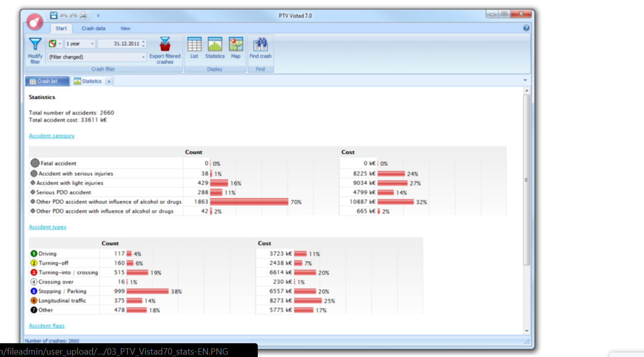
Task: Jump to the Accident types link
Action: coord(48,227)
